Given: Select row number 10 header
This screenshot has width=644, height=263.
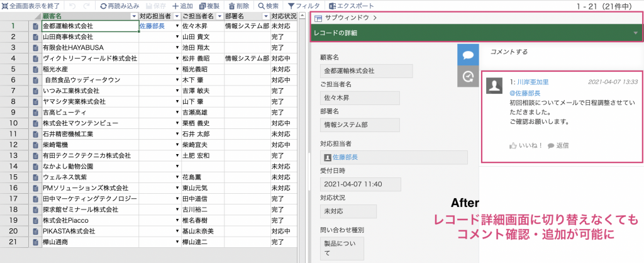Looking at the screenshot, I should tap(14, 123).
